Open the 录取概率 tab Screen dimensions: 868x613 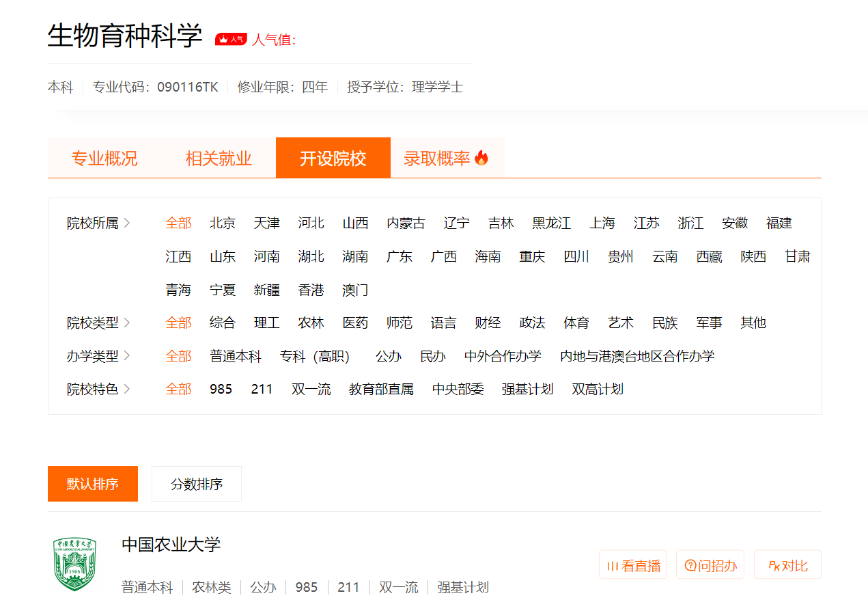click(x=447, y=159)
